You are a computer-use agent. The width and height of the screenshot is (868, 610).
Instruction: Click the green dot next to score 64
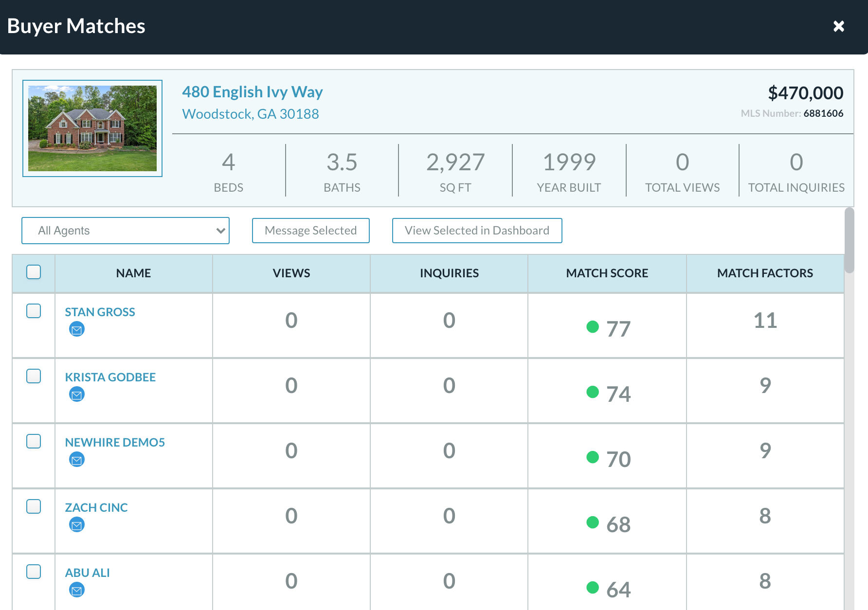pos(593,588)
